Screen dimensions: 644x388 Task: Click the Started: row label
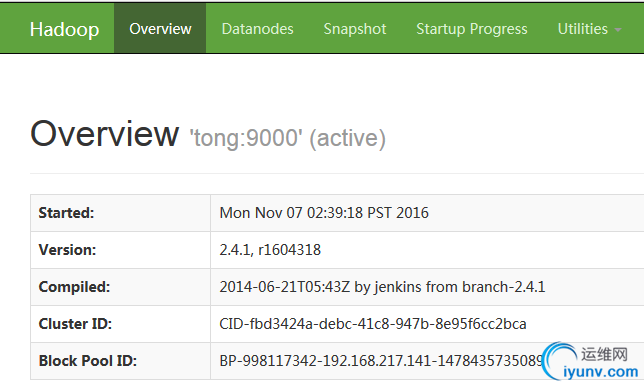click(66, 213)
